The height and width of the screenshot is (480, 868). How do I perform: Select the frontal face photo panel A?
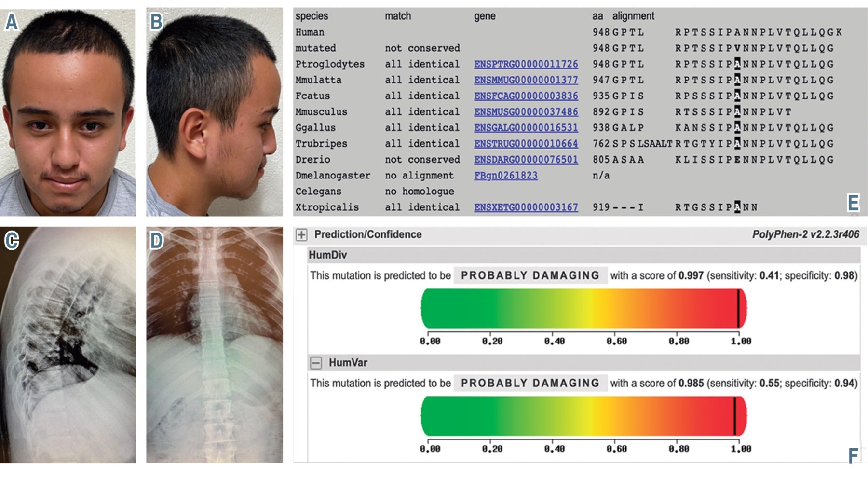[68, 112]
